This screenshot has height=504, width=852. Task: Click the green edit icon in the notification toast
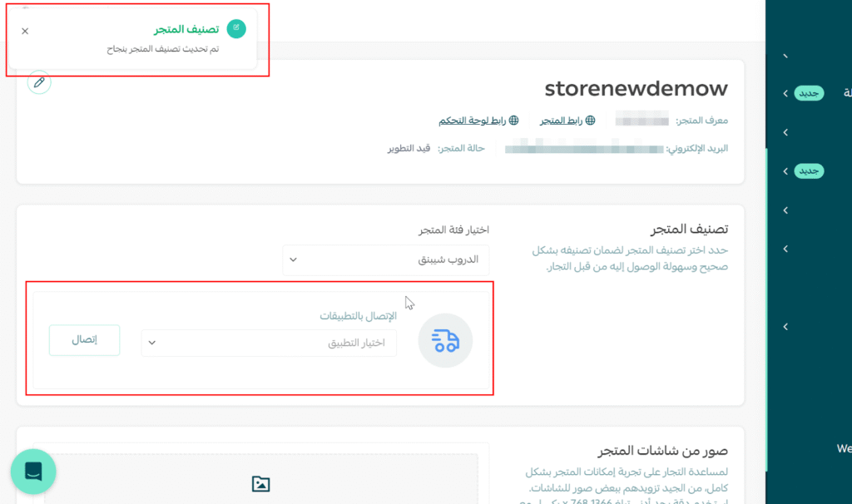pyautogui.click(x=237, y=29)
